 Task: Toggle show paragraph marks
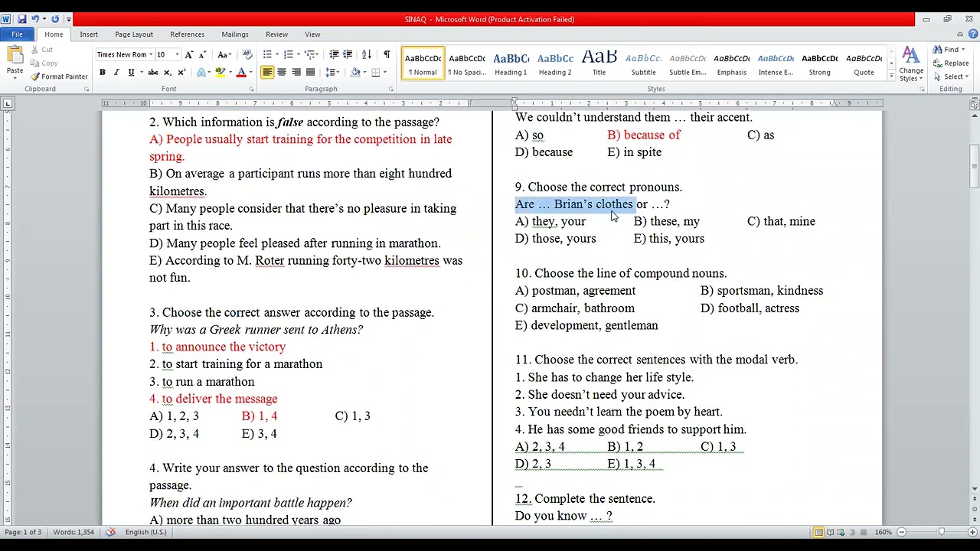(x=387, y=54)
